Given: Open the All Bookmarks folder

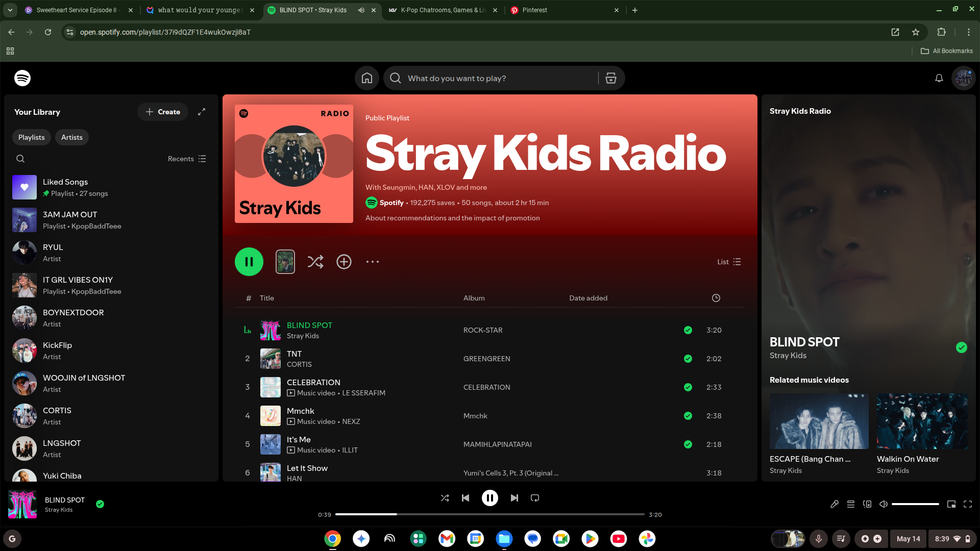Looking at the screenshot, I should pos(947,51).
